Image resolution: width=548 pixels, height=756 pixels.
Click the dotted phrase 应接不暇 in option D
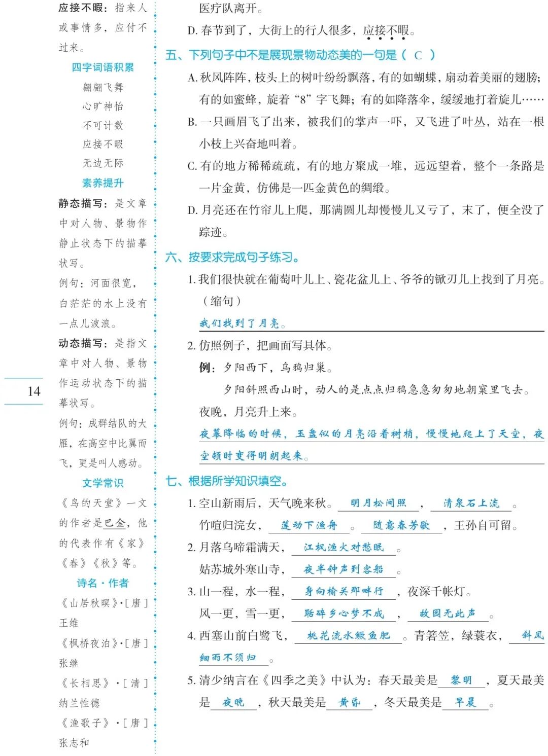[x=386, y=30]
